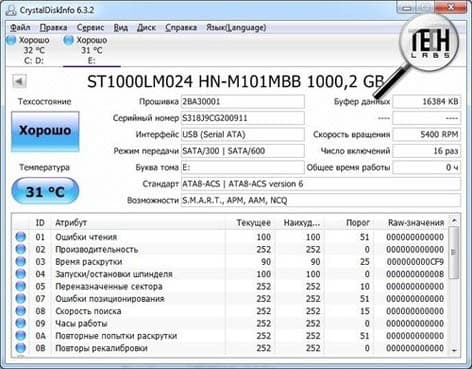Select the Производительность attribute text
472x369 pixels.
(97, 249)
